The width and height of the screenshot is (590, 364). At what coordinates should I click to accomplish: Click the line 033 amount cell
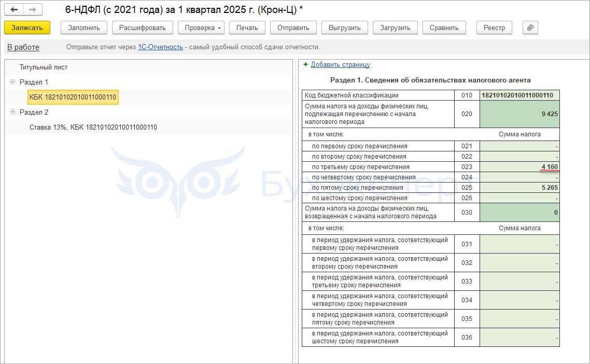(x=519, y=281)
